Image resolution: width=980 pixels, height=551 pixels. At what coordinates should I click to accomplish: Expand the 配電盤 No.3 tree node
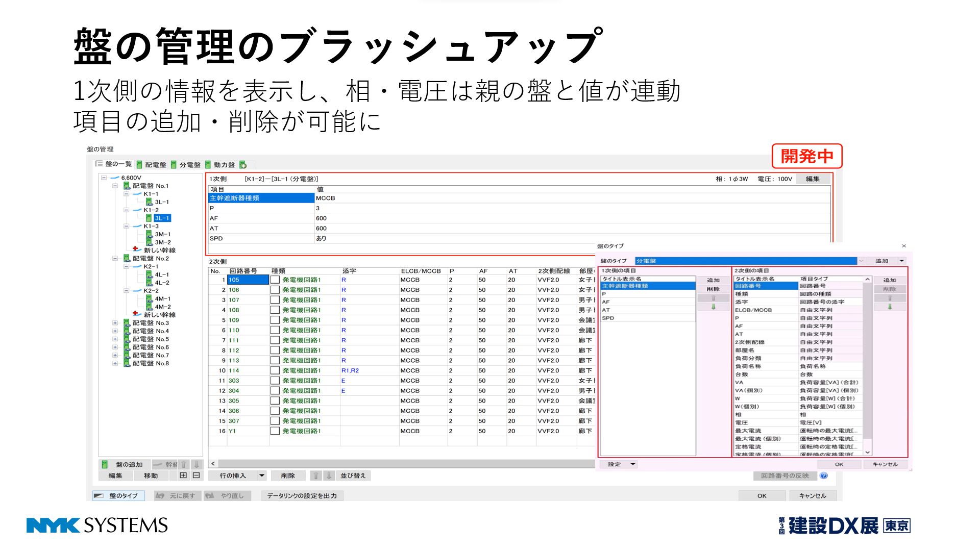coord(115,323)
